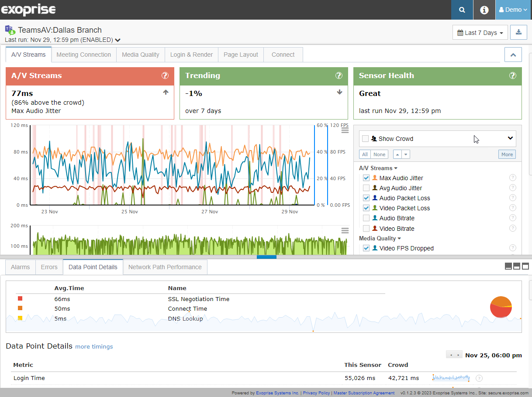Switch to Connect tab

pos(283,55)
